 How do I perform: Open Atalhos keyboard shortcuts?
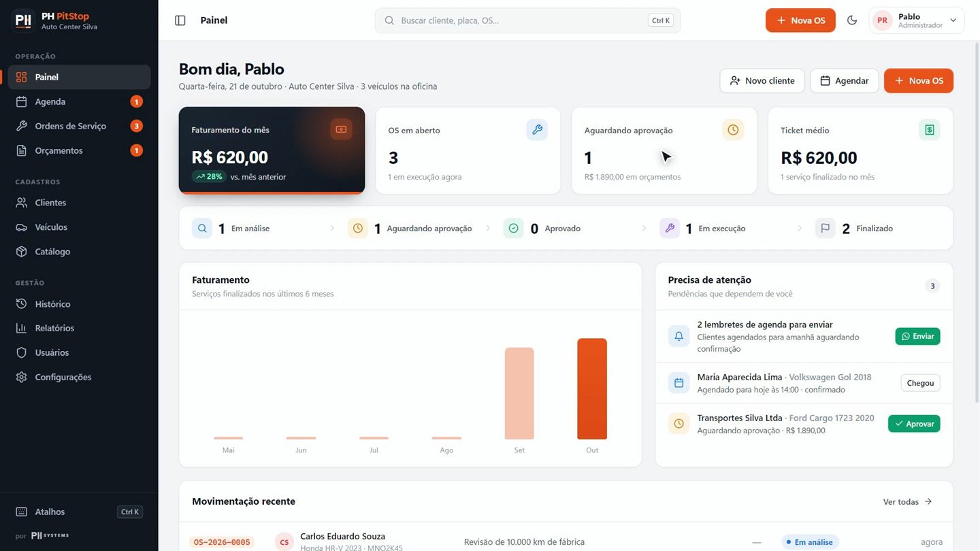[x=79, y=512]
